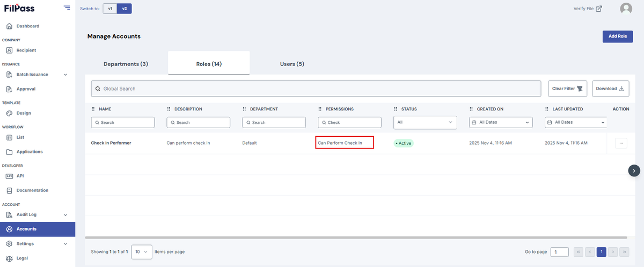
Task: Collapse the sidebar menu icon
Action: 67,8
